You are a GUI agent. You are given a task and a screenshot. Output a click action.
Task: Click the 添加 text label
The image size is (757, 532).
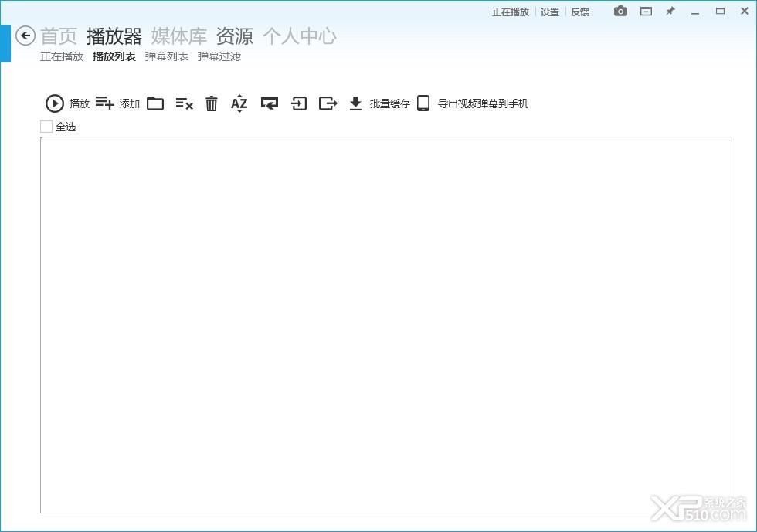[x=130, y=103]
